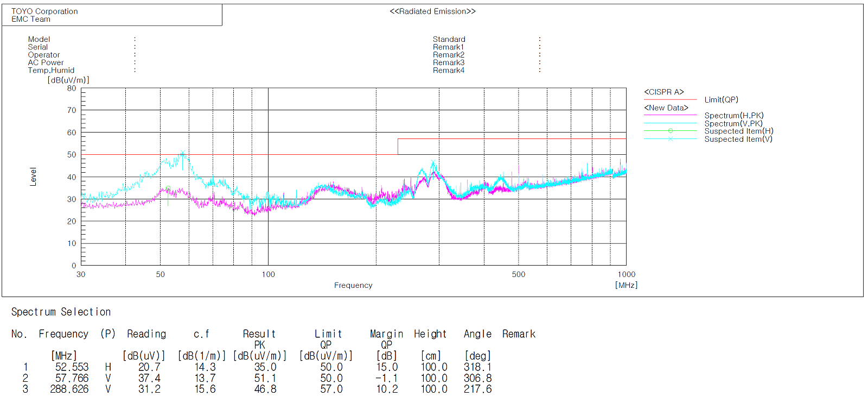The image size is (868, 403).
Task: Click the '<New Data>' legend heading
Action: [x=666, y=108]
